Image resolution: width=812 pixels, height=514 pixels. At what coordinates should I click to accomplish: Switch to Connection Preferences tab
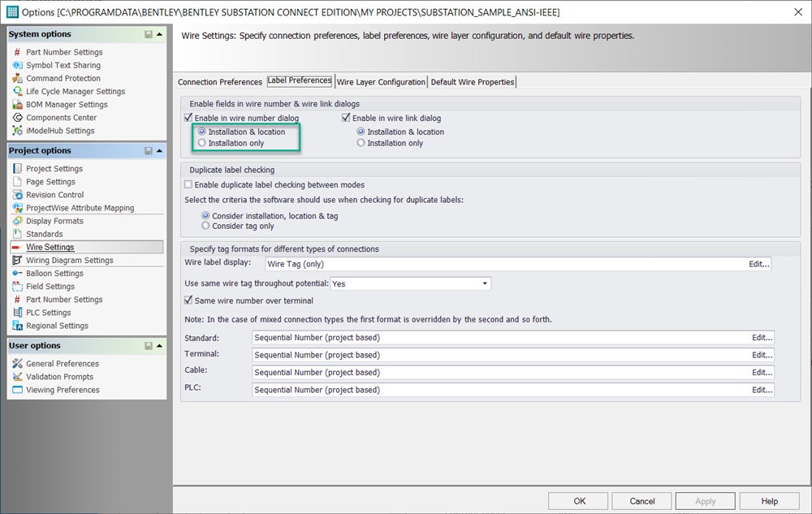click(x=220, y=82)
